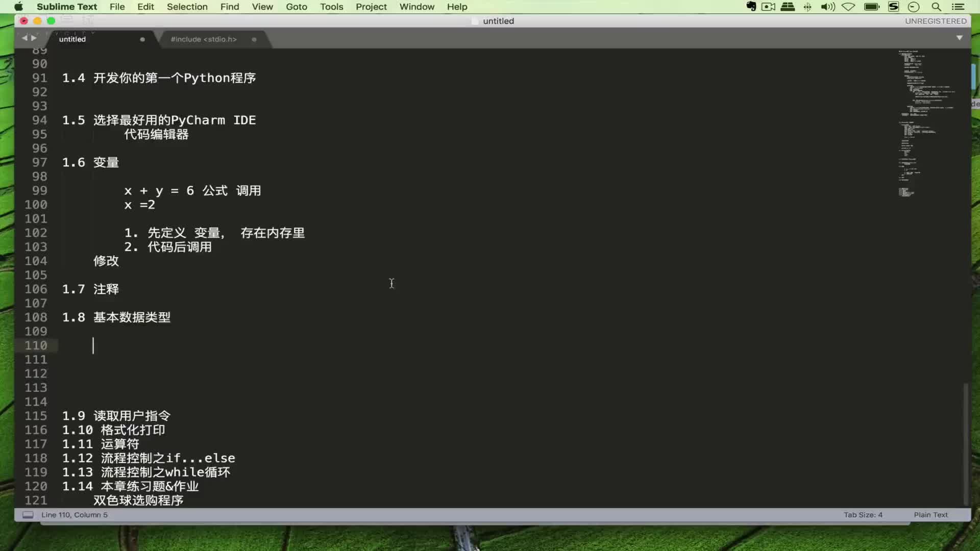Click the UNREGISTERED label in title bar
The image size is (980, 551).
tap(936, 21)
